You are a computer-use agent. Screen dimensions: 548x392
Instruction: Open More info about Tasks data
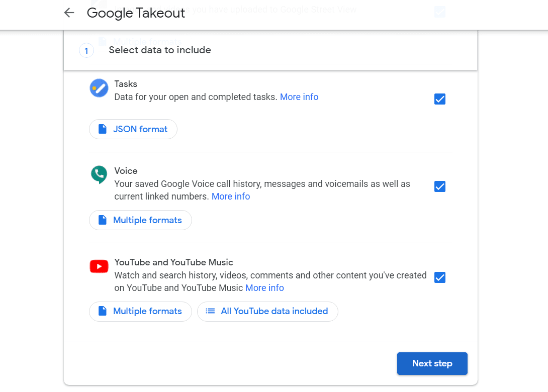click(x=299, y=96)
